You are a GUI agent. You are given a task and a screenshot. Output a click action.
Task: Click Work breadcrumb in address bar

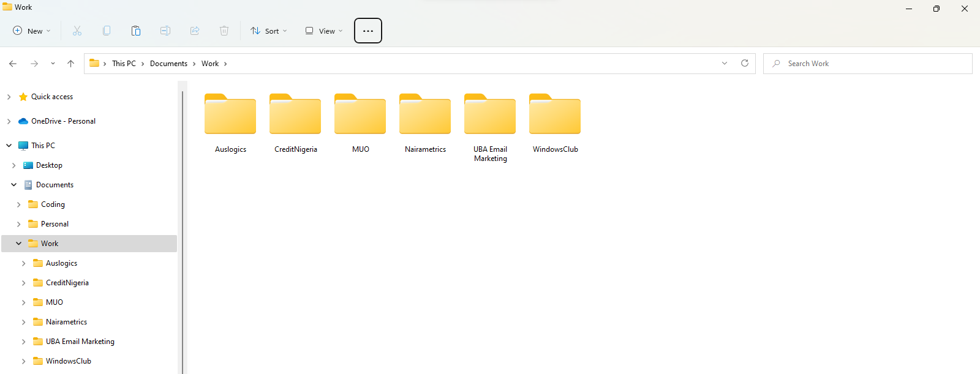210,64
